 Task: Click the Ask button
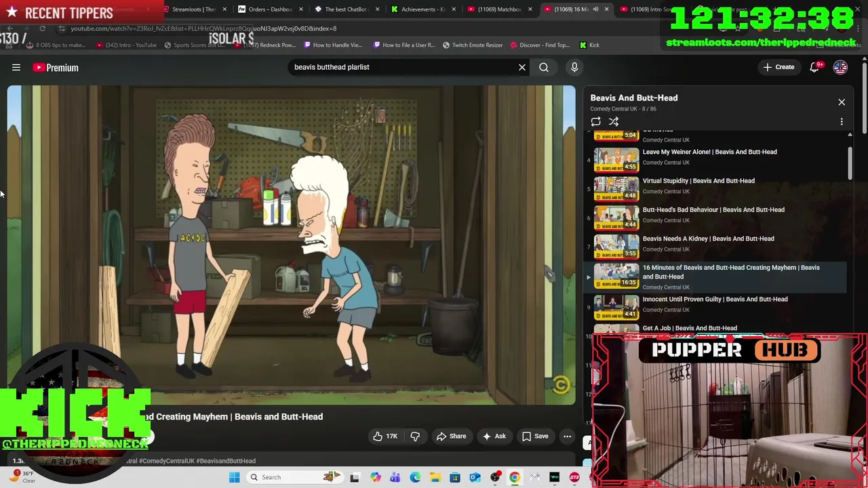click(494, 436)
